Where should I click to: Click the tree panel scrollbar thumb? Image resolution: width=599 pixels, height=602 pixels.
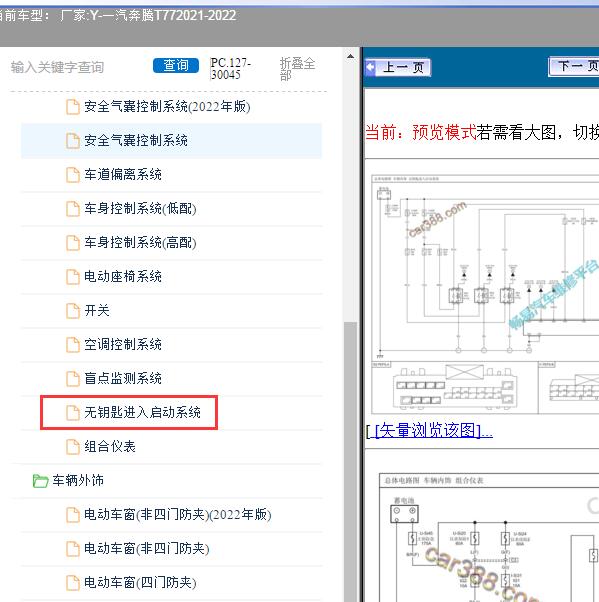click(350, 461)
